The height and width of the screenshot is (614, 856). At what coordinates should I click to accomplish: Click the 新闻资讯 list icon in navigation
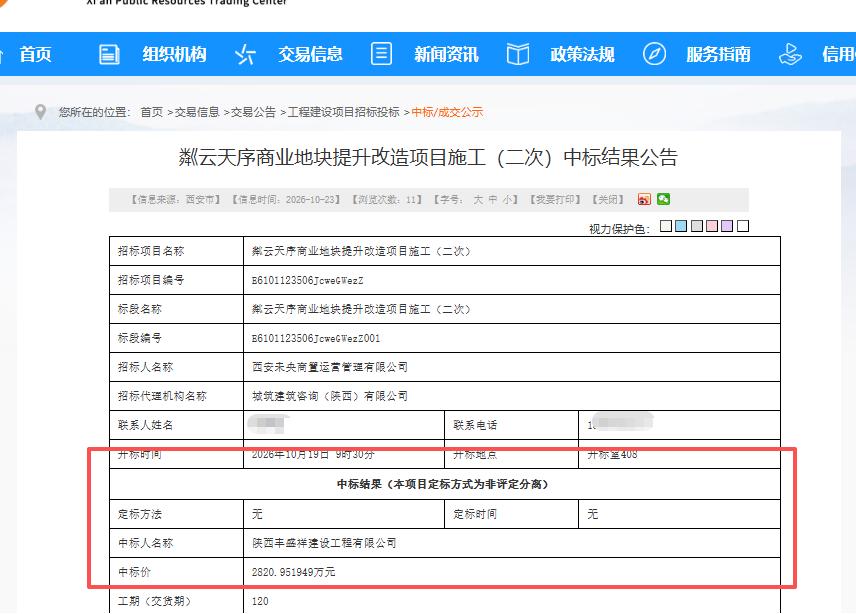381,54
